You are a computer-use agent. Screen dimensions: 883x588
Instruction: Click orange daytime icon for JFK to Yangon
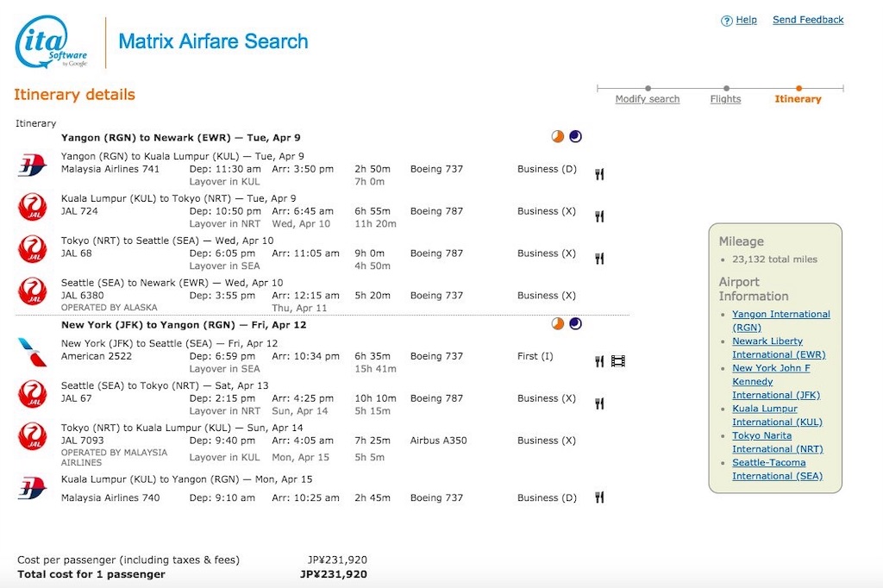coord(558,324)
